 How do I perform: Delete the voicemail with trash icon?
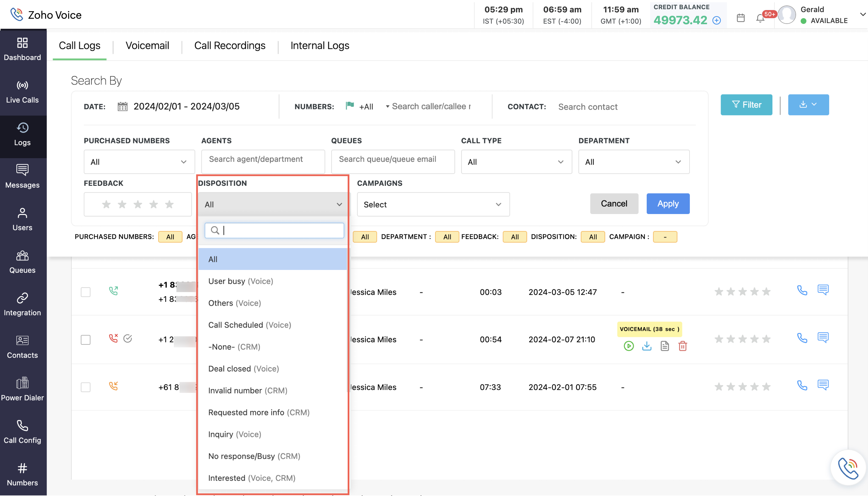click(682, 346)
